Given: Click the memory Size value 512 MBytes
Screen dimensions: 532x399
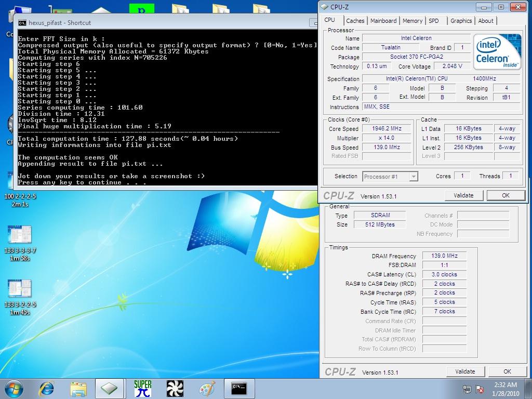Looking at the screenshot, I should coord(380,224).
